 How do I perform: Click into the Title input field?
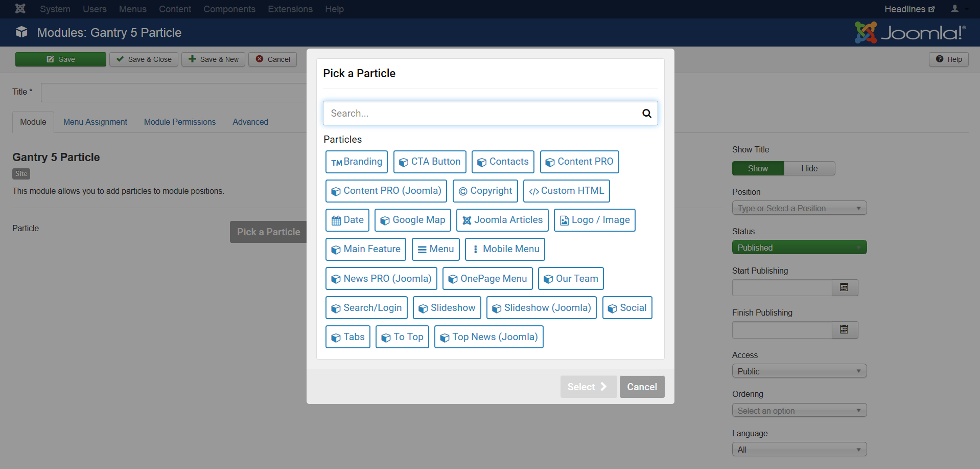click(174, 93)
